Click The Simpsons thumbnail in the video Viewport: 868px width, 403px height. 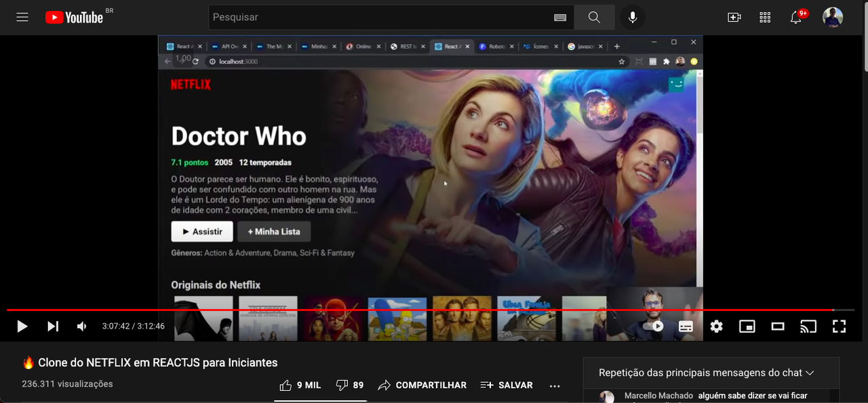coord(397,318)
